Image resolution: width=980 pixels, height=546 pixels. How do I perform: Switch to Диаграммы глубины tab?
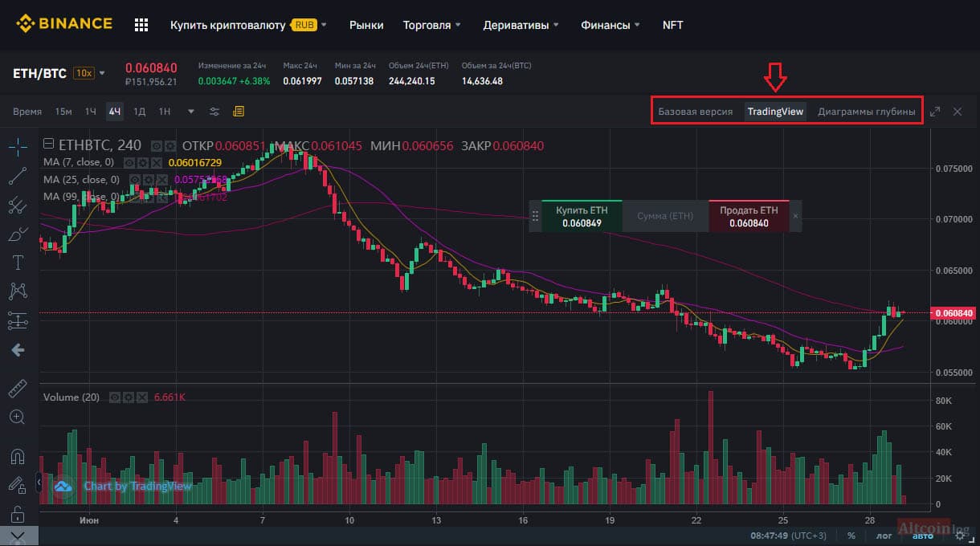point(866,112)
